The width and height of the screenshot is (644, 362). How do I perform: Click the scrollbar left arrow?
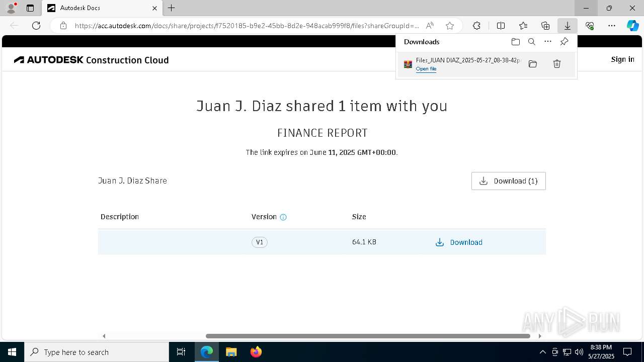pyautogui.click(x=104, y=336)
